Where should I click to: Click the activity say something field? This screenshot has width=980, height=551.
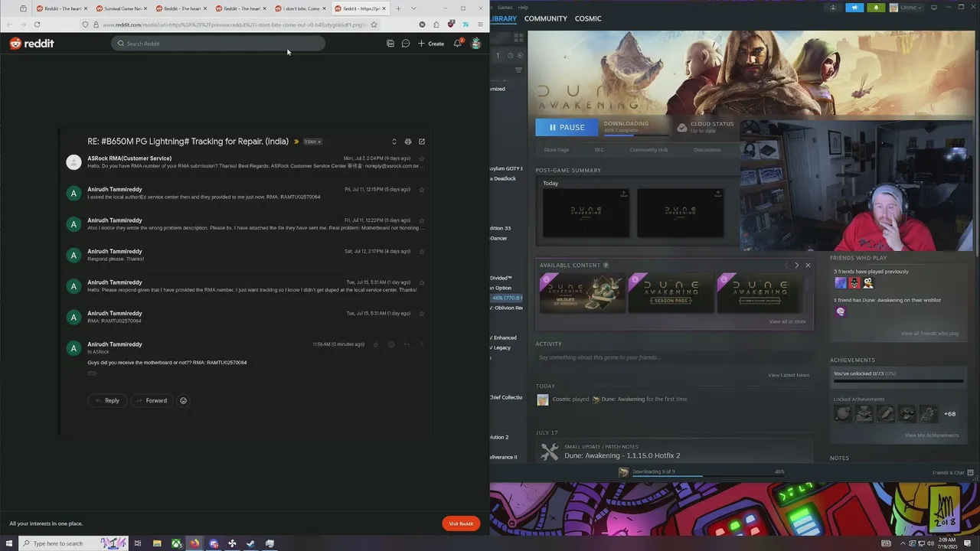click(x=674, y=357)
